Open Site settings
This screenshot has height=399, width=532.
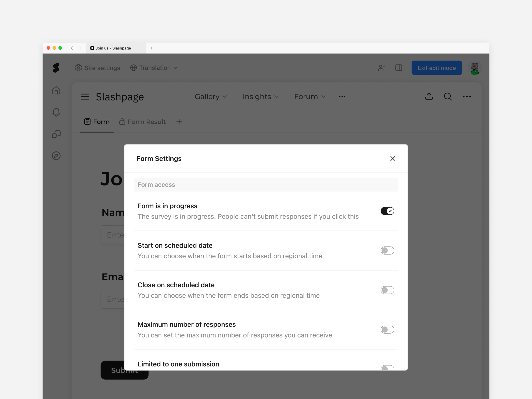click(97, 68)
